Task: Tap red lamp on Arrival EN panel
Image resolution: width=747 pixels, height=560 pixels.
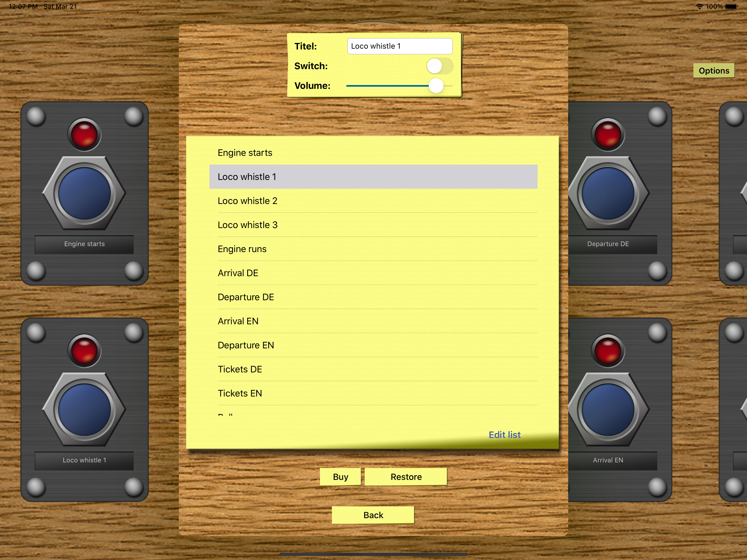Action: coord(608,350)
